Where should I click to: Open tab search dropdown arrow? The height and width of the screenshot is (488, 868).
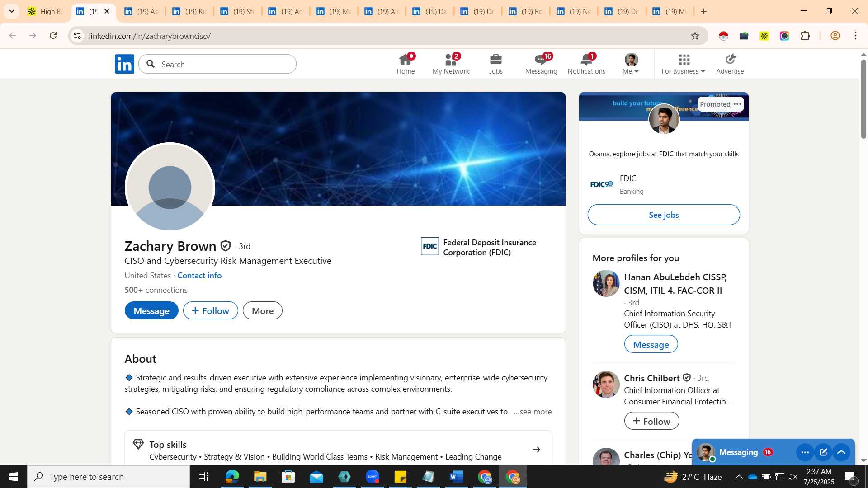point(12,11)
